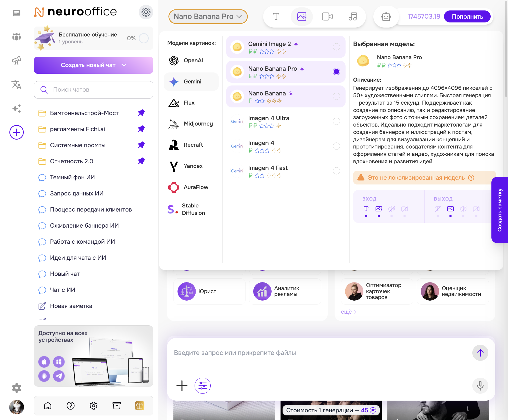This screenshot has height=420, width=508.
Task: Click the Пополнить balance button
Action: [x=467, y=17]
